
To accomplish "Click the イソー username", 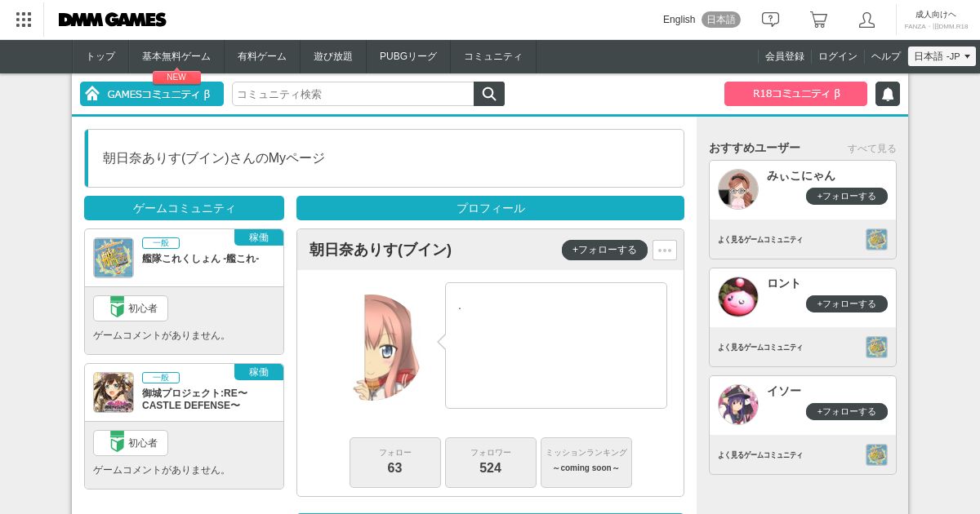I will point(784,391).
